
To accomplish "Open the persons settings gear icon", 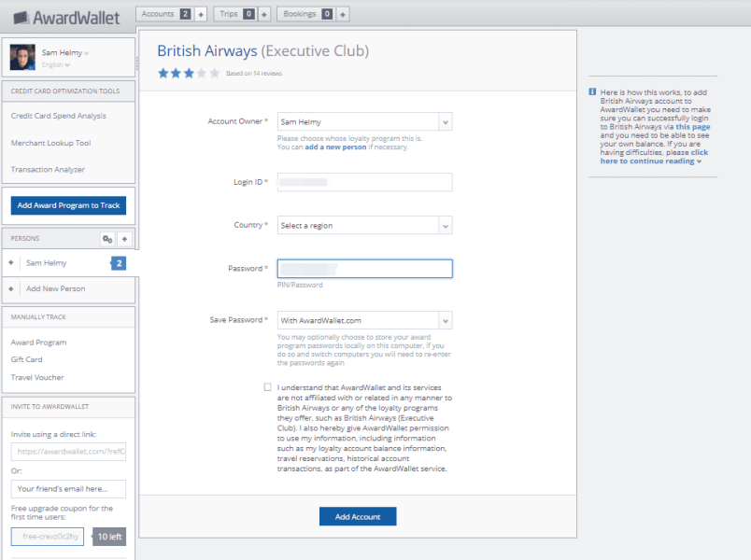I will tap(107, 239).
